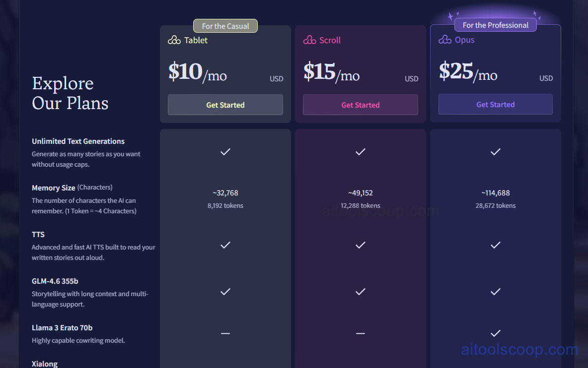Screen dimensions: 588x368
Task: Click the Unlimited Text Generations checkmark for Opus
Action: pyautogui.click(x=495, y=152)
